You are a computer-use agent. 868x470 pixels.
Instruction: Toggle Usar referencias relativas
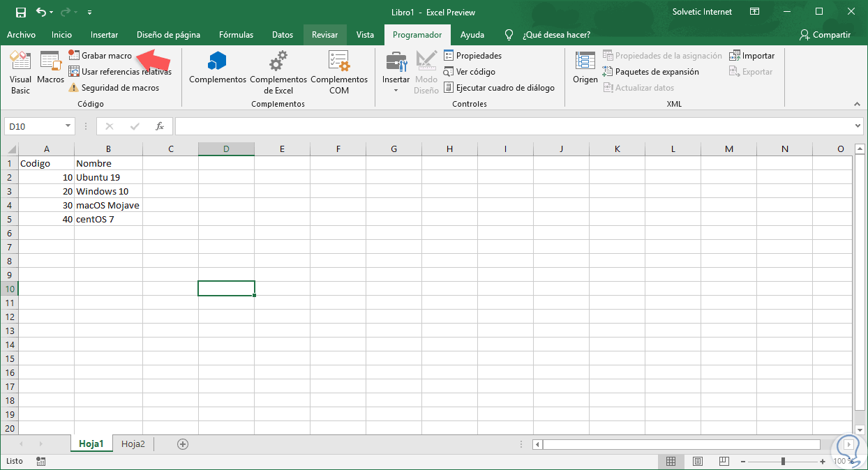point(119,71)
